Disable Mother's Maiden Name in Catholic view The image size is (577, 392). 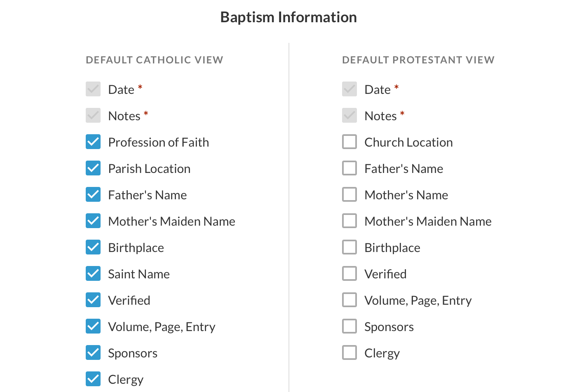point(93,221)
